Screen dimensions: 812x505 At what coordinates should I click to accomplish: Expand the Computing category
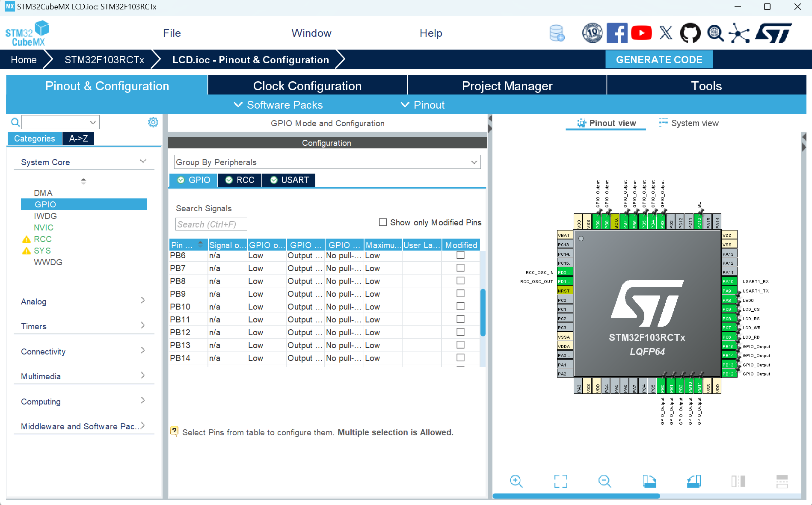coord(84,401)
